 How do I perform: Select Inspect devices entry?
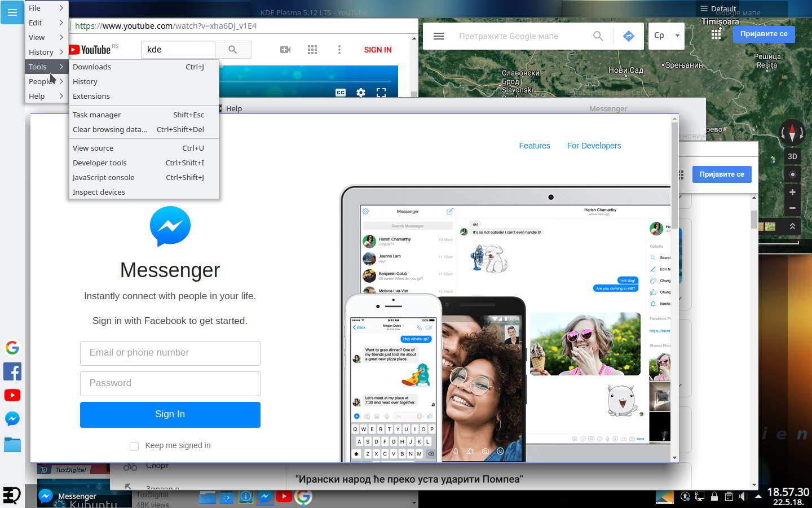coord(144,192)
